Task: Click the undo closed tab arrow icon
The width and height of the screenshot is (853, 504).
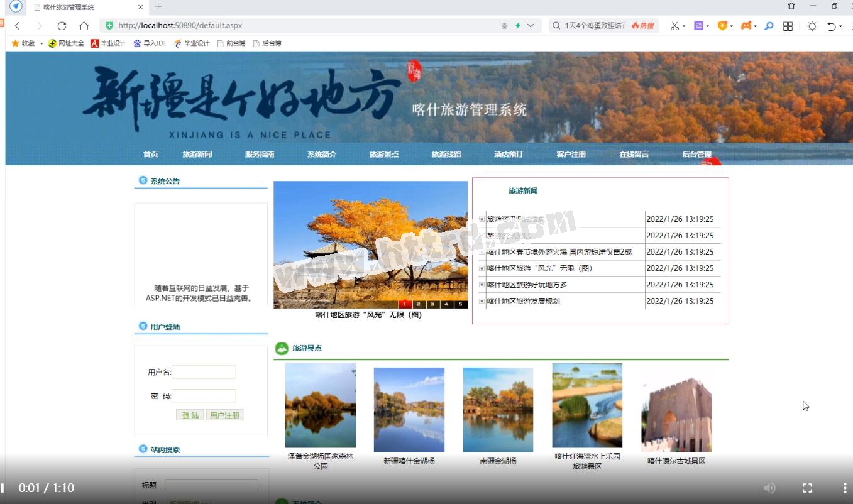Action: click(832, 26)
